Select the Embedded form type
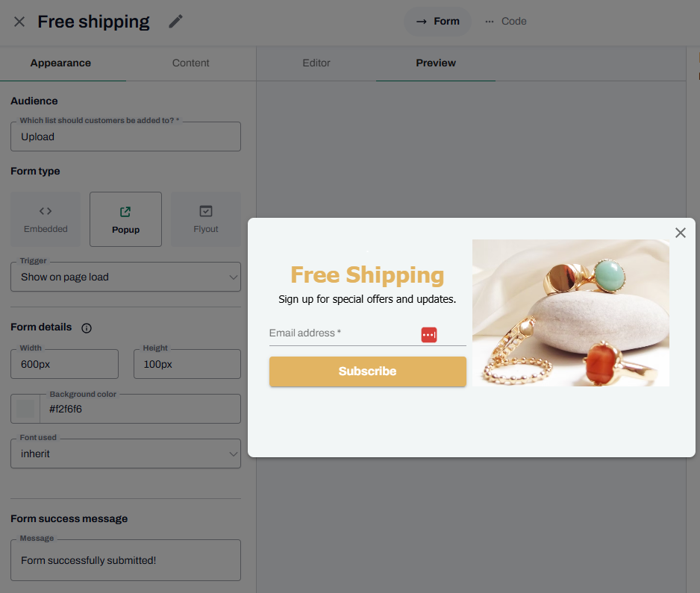The height and width of the screenshot is (593, 700). tap(46, 219)
